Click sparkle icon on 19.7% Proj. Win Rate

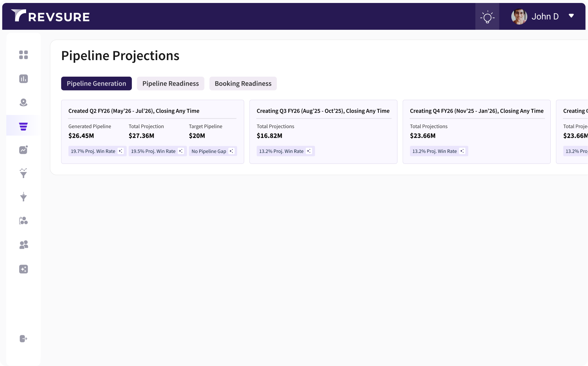tap(121, 151)
